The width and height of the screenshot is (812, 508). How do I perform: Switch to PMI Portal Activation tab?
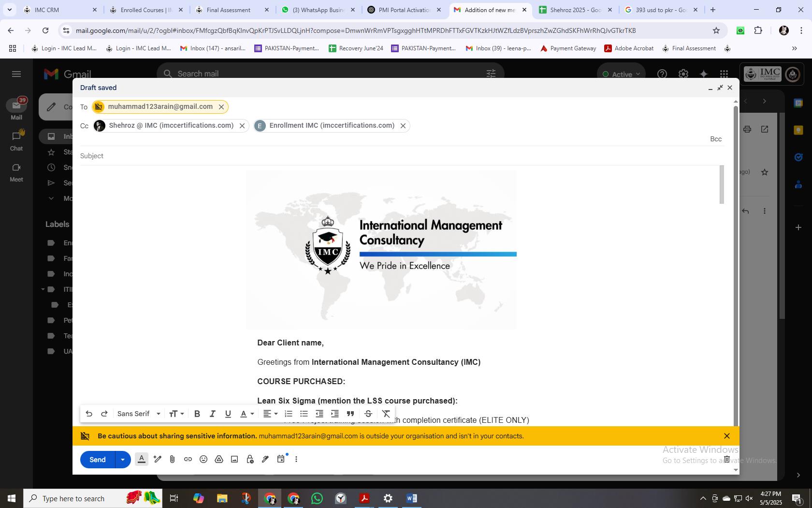click(x=404, y=10)
